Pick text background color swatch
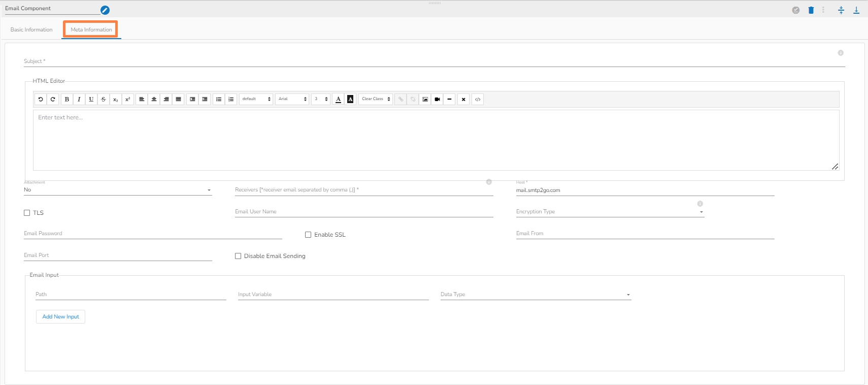This screenshot has width=868, height=385. 350,99
